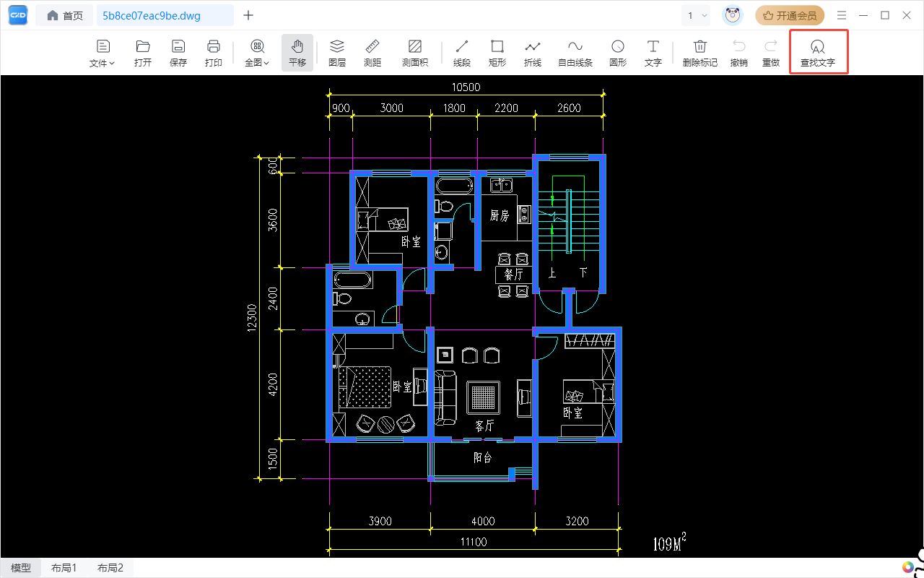
Task: Click the 1800 top dimension value
Action: (454, 108)
